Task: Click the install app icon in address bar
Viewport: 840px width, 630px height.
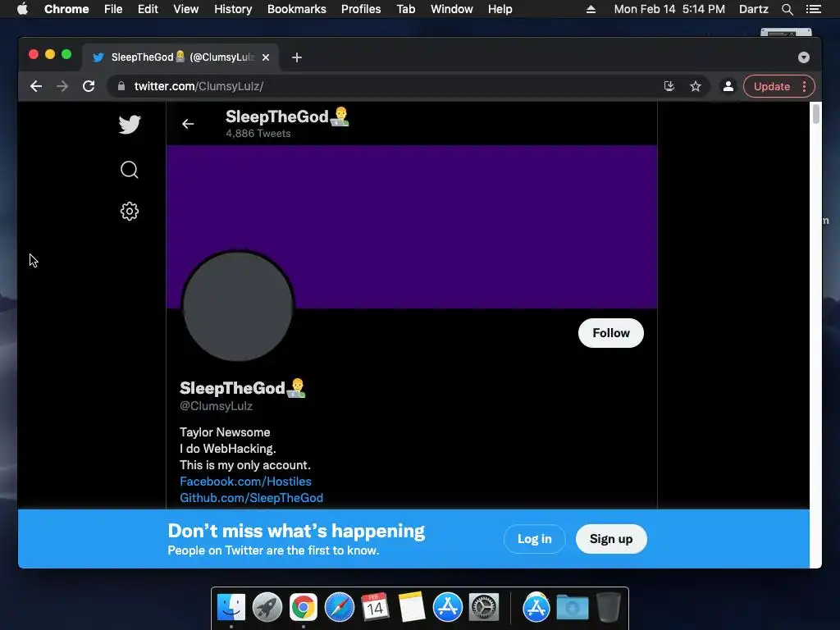Action: click(669, 86)
